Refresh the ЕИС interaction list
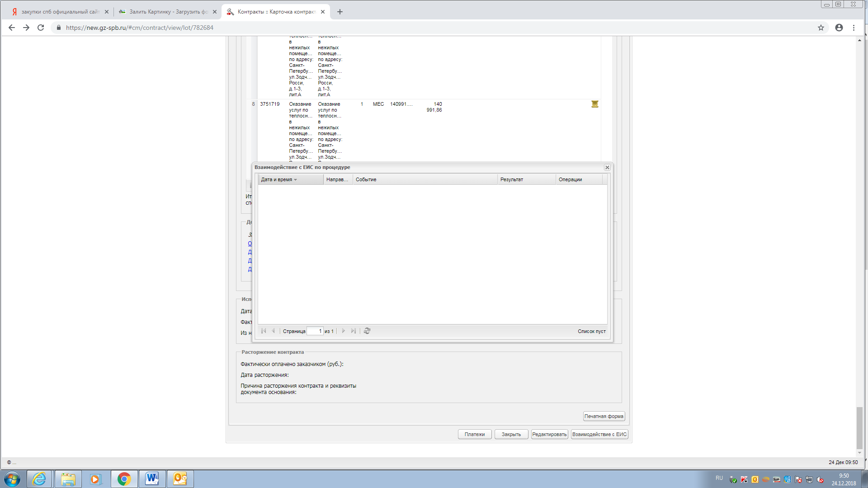Image resolution: width=868 pixels, height=488 pixels. (367, 331)
